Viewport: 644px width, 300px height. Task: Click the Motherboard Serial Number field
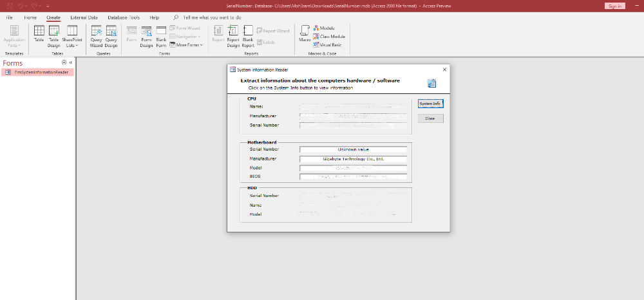click(353, 149)
